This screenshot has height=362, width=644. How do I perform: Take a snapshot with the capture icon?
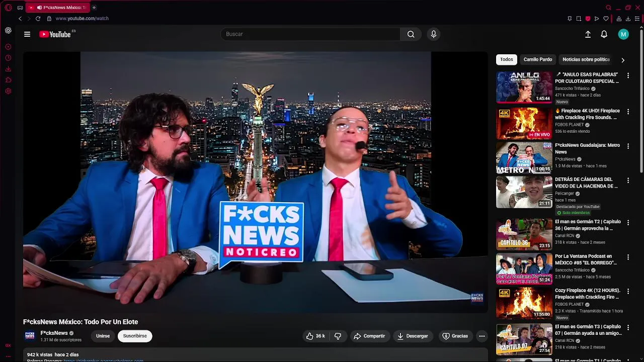579,19
